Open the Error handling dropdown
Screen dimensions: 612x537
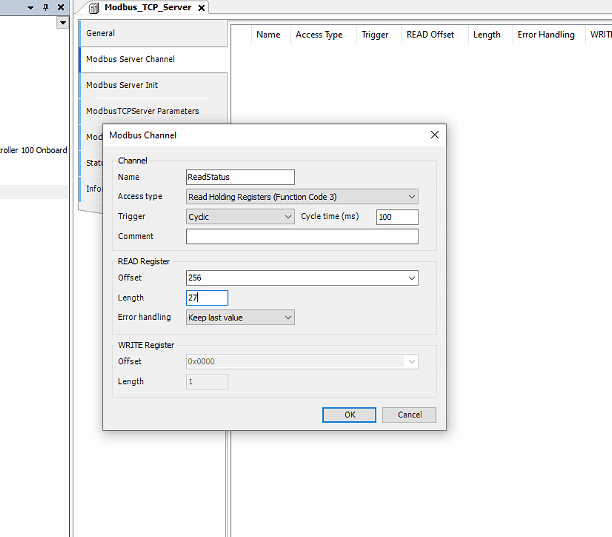(240, 317)
